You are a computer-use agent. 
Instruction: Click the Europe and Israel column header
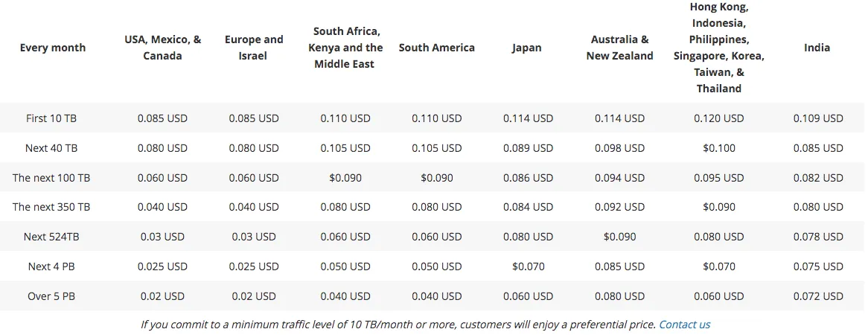(254, 48)
